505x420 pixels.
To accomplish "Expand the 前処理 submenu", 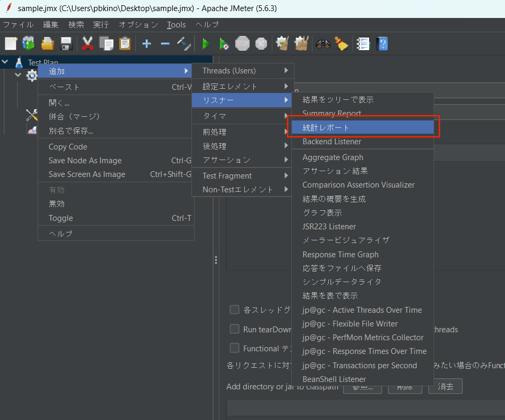I will [242, 132].
